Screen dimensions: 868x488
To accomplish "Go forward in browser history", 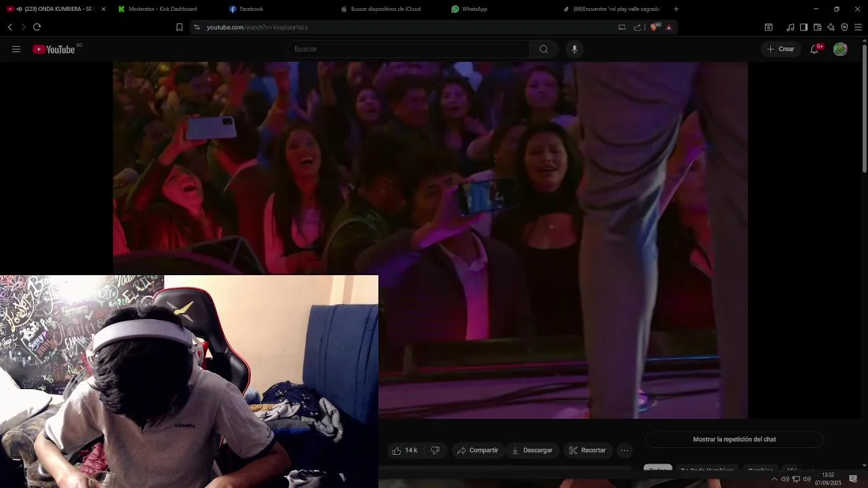I will coord(23,27).
